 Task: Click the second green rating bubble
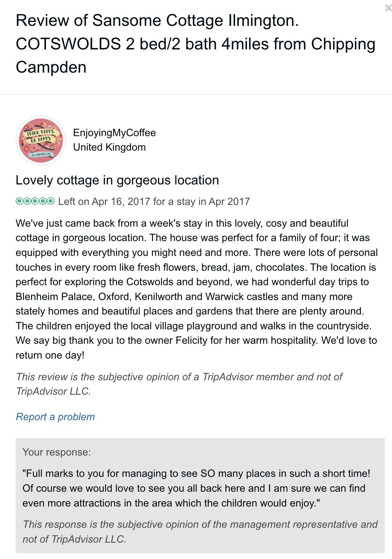(27, 201)
